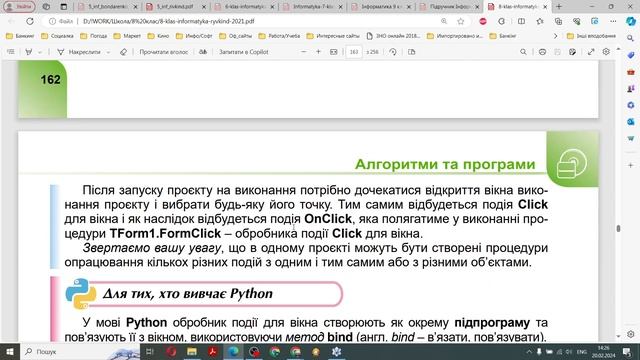This screenshot has width=640, height=360.
Task: Search within the PDF document
Action: (x=523, y=52)
